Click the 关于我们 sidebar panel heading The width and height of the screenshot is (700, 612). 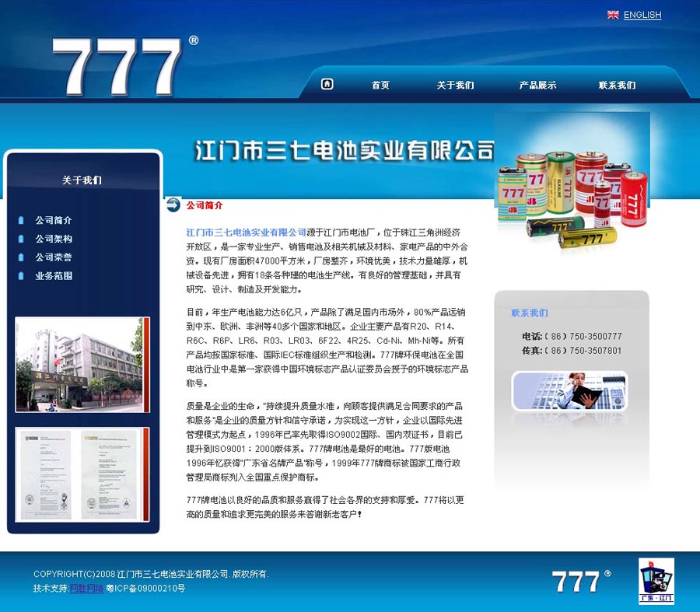click(82, 180)
